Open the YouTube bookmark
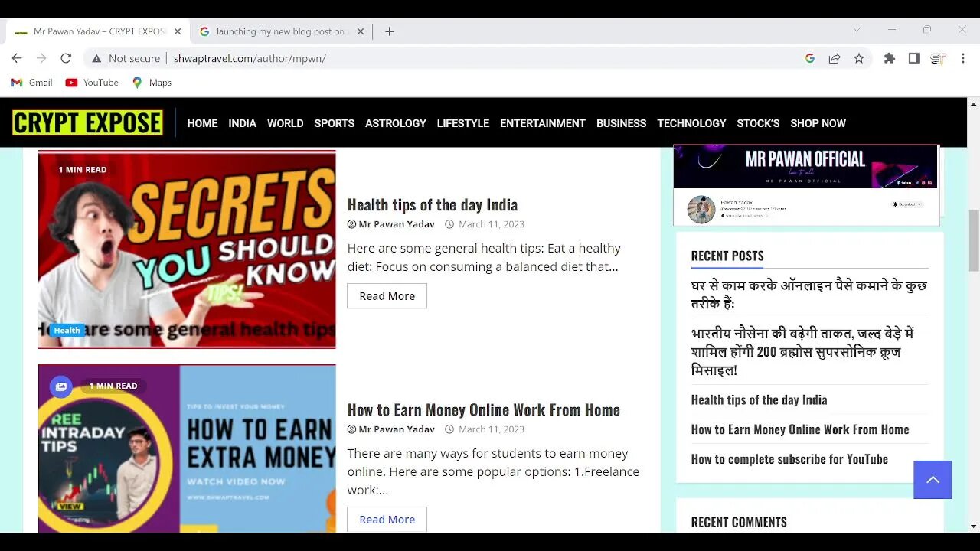The height and width of the screenshot is (551, 980). coord(92,83)
